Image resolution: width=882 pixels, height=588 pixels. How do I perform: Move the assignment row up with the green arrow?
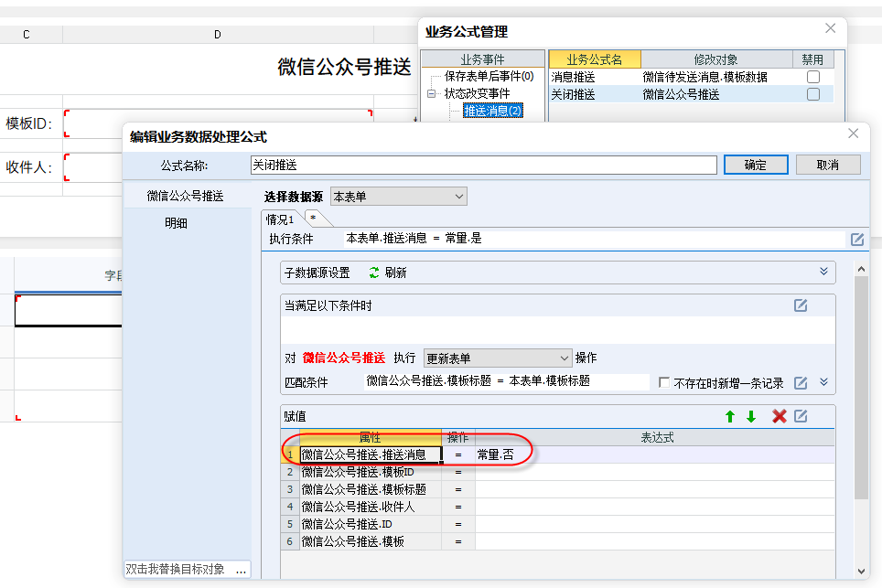[x=729, y=417]
